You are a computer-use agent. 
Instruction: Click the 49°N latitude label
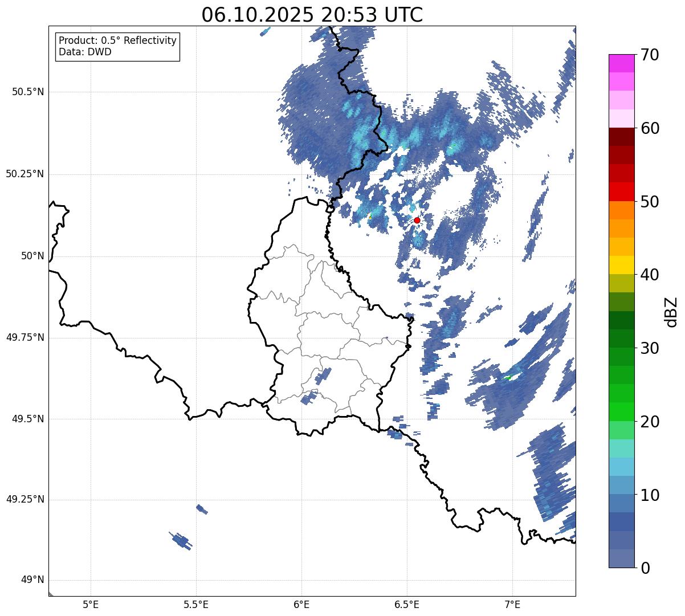coord(32,580)
